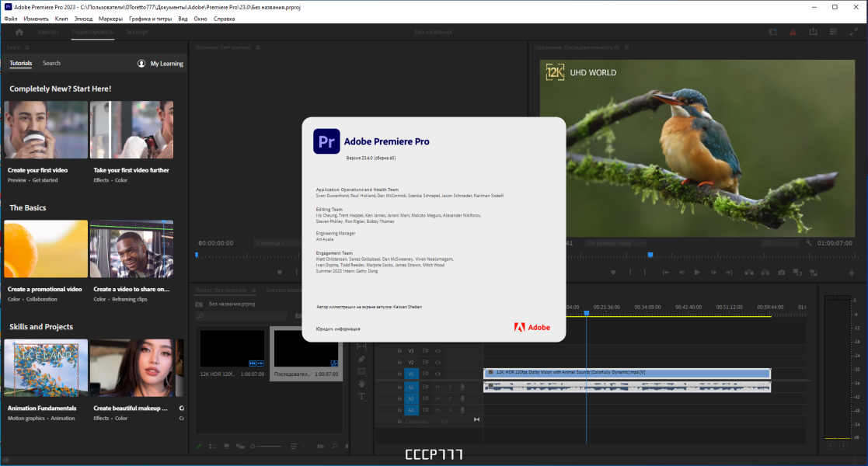Click the Home icon in the workspace bar
868x466 pixels.
(19, 32)
